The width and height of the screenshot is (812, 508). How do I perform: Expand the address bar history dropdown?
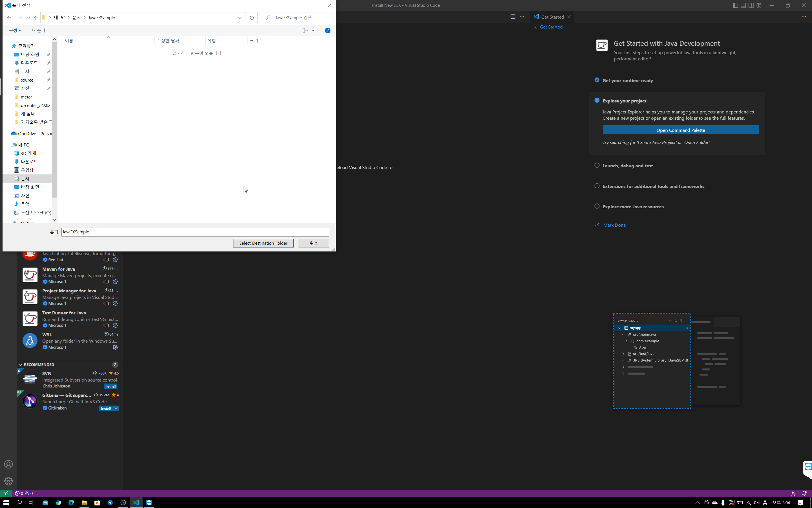pyautogui.click(x=240, y=17)
